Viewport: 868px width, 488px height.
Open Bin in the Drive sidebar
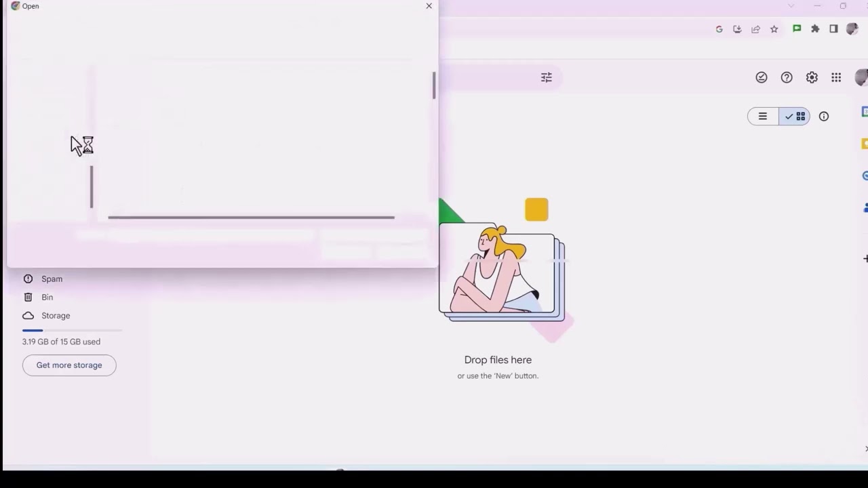point(47,297)
